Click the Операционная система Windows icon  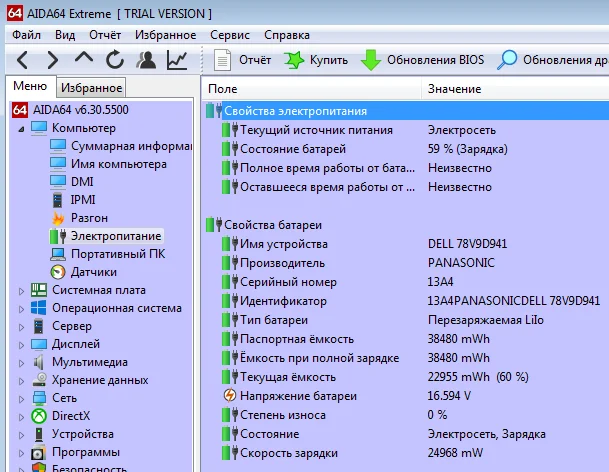[x=38, y=308]
